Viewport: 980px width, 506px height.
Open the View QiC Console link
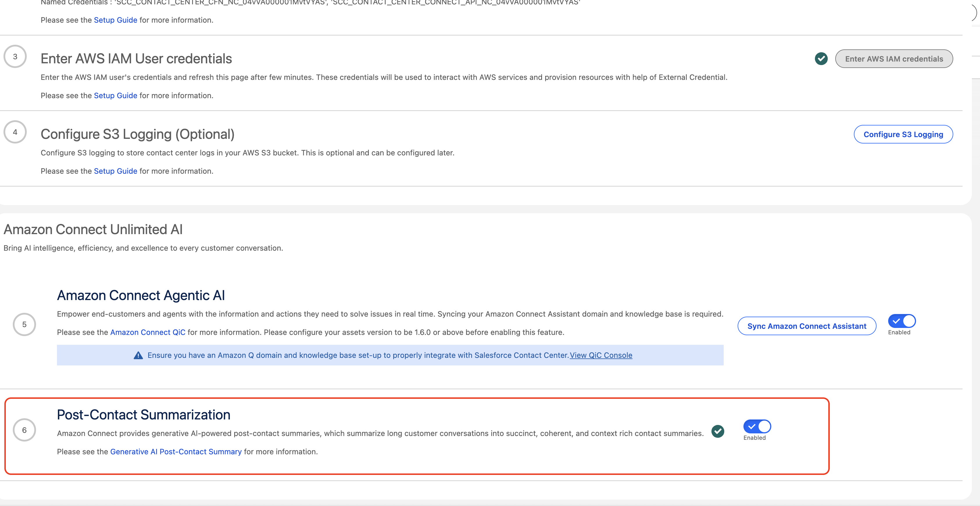(x=601, y=355)
